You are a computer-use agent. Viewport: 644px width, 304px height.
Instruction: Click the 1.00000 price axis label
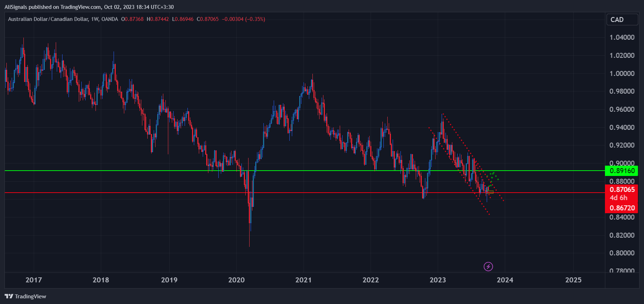tap(622, 73)
